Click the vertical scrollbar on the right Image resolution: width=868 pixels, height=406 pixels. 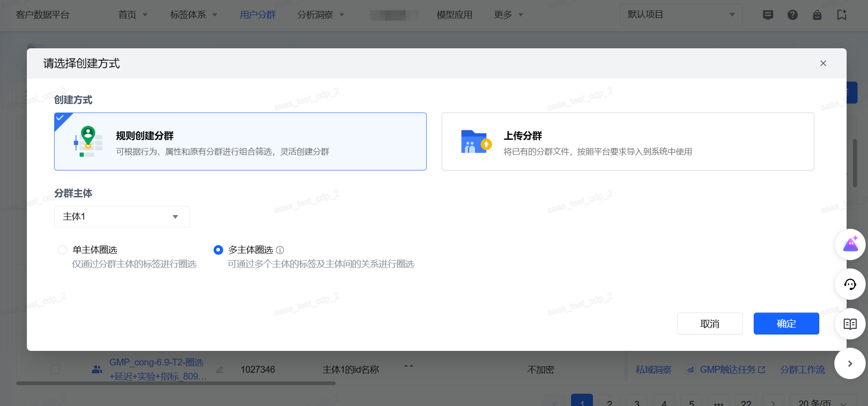coord(855,163)
